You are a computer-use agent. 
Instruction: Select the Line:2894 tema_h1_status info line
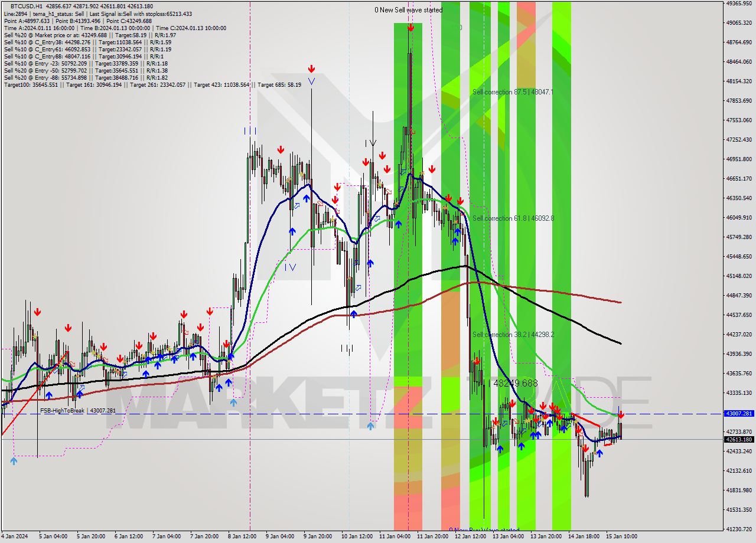97,14
